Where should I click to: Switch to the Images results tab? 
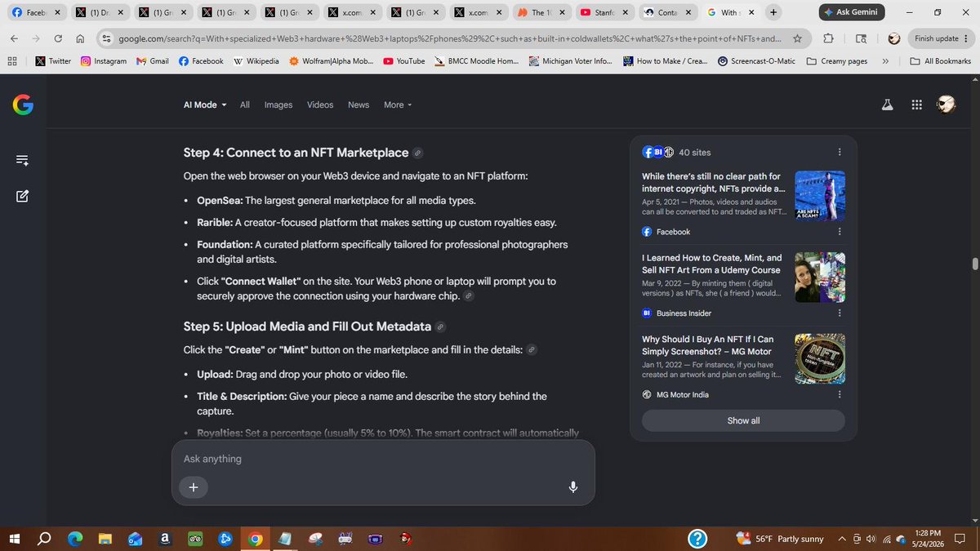[x=278, y=104]
